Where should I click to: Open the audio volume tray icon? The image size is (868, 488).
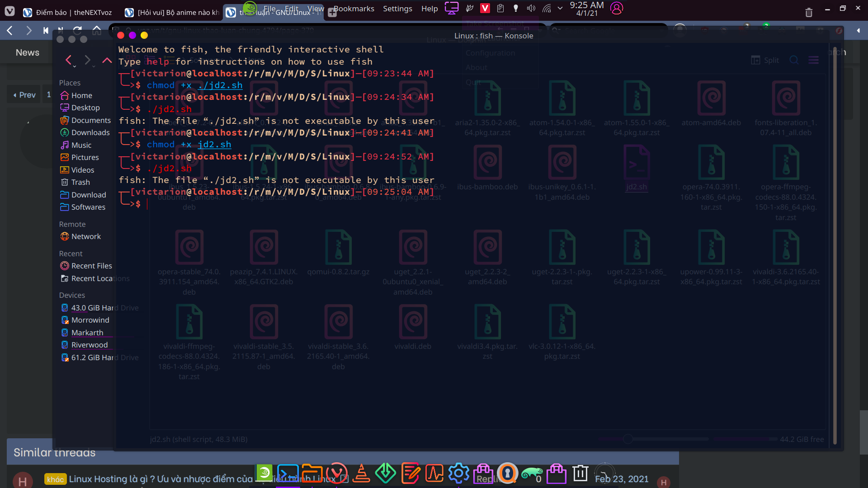pyautogui.click(x=531, y=8)
